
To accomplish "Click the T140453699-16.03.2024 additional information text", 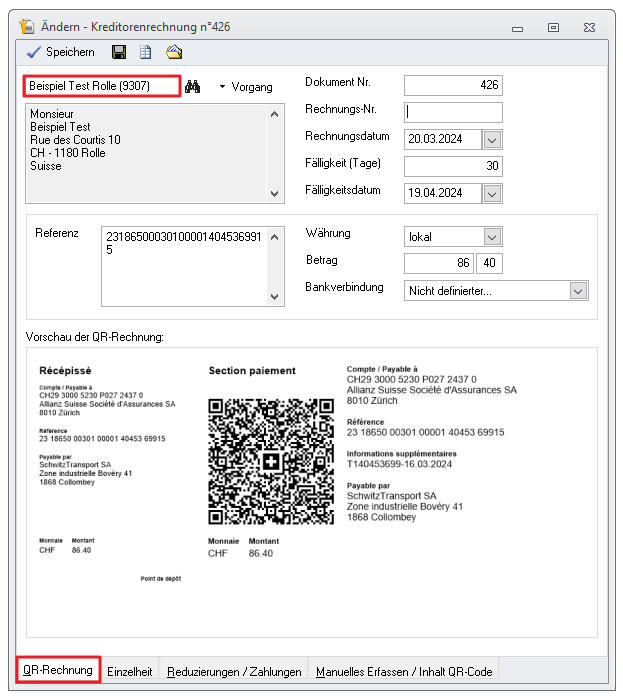I will pyautogui.click(x=399, y=464).
